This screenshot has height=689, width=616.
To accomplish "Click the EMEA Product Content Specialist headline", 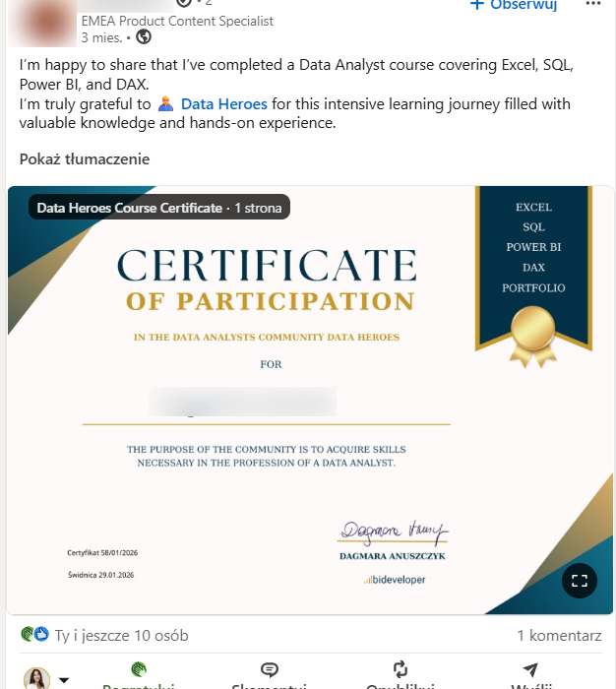I will [177, 21].
